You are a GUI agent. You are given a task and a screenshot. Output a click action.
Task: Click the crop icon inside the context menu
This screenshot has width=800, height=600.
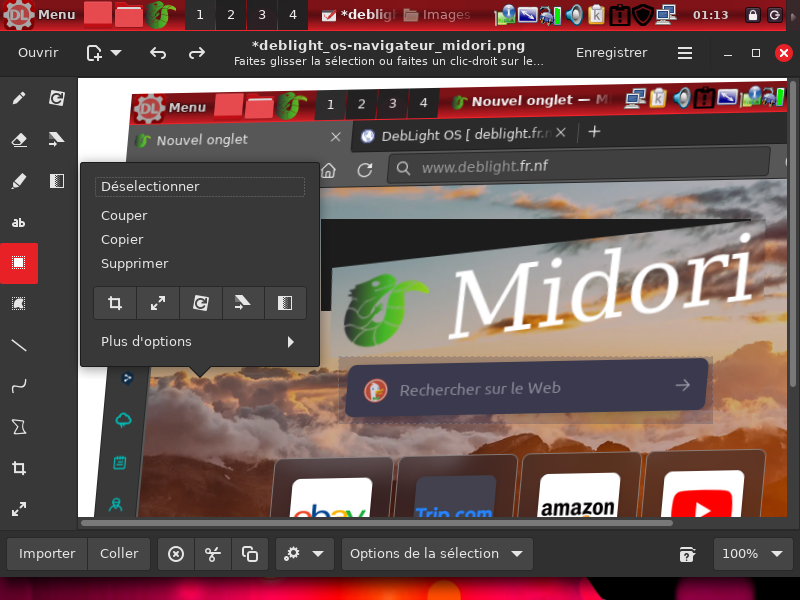(x=115, y=303)
